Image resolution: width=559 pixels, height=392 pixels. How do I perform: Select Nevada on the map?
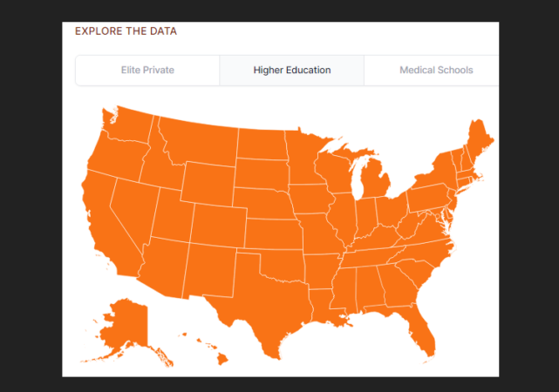(133, 210)
